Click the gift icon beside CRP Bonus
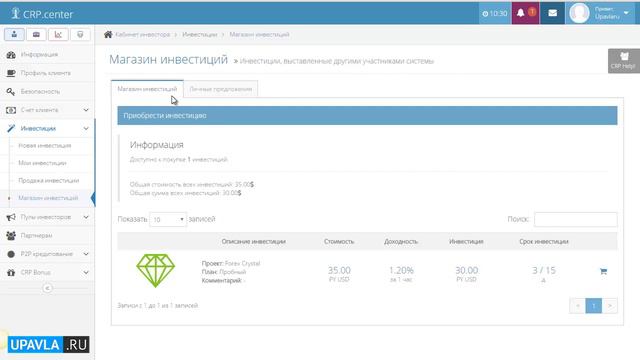The height and width of the screenshot is (360, 640). coord(11,272)
